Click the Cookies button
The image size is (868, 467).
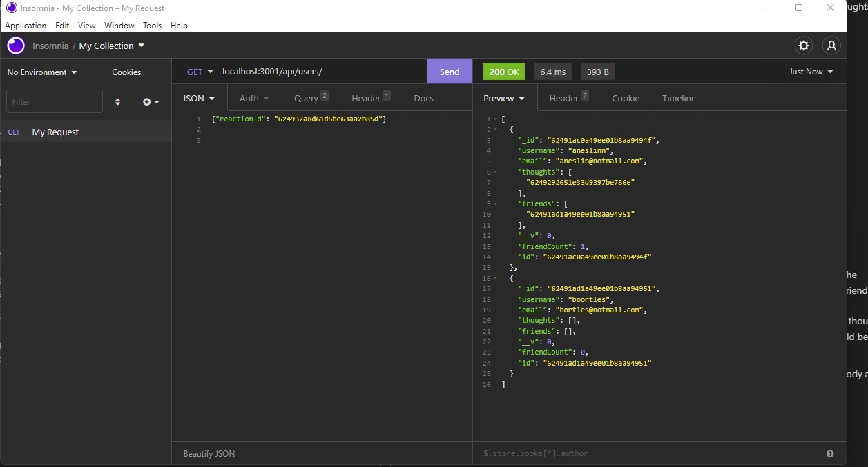click(x=126, y=72)
